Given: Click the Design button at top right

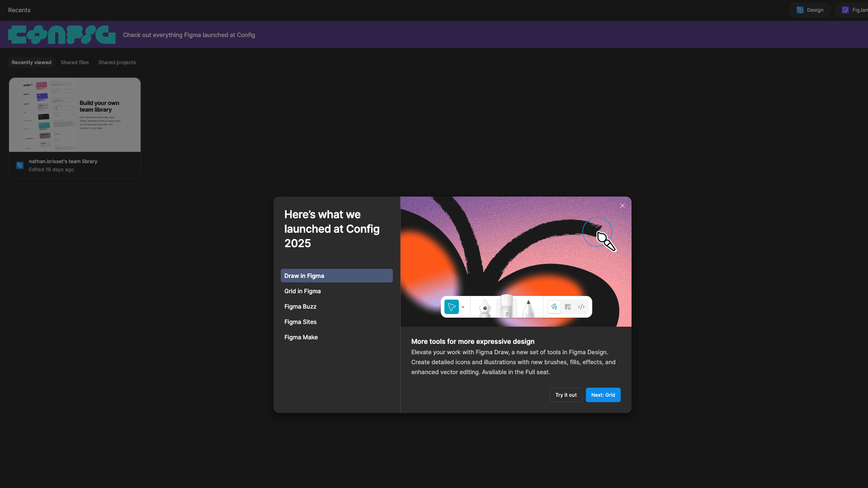Looking at the screenshot, I should [x=810, y=10].
